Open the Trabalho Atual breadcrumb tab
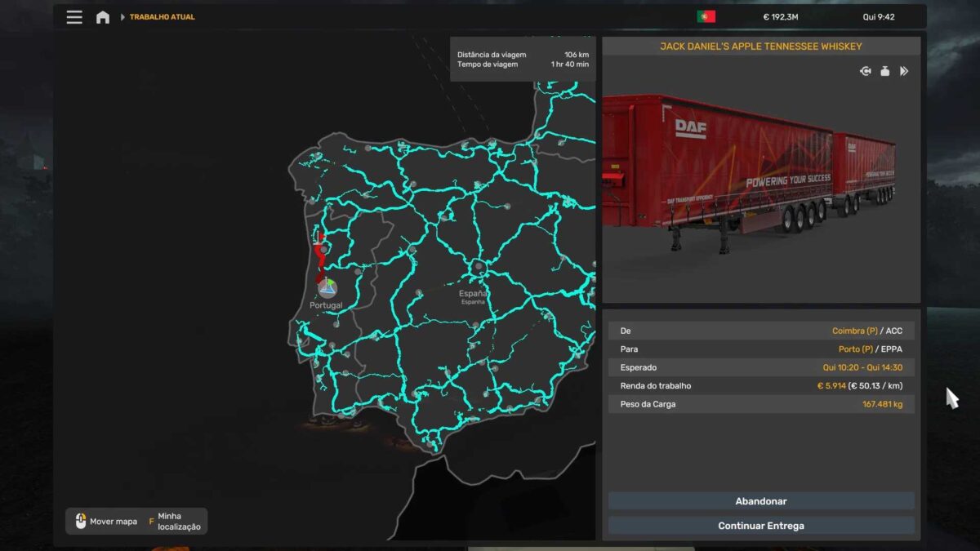Image resolution: width=980 pixels, height=551 pixels. click(x=162, y=17)
